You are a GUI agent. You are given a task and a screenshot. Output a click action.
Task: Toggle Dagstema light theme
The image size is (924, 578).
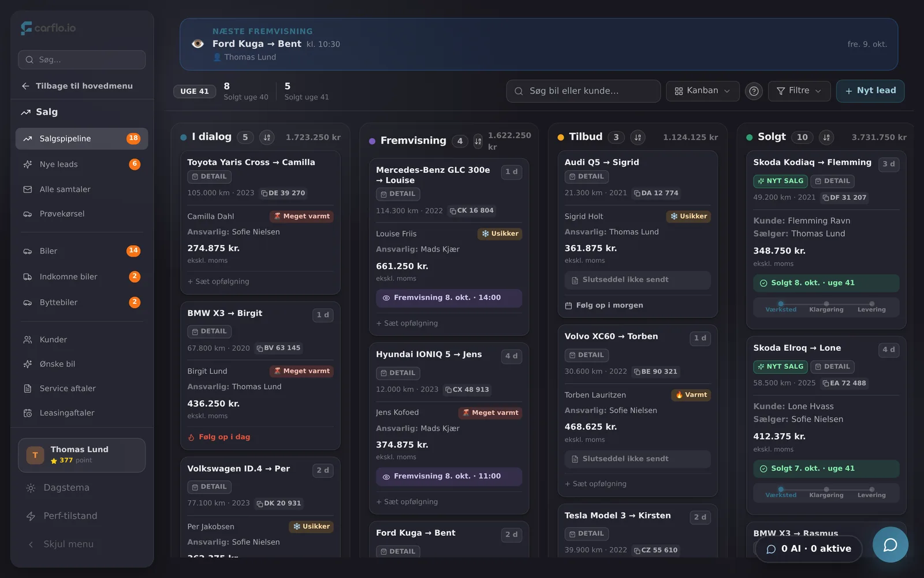(82, 488)
